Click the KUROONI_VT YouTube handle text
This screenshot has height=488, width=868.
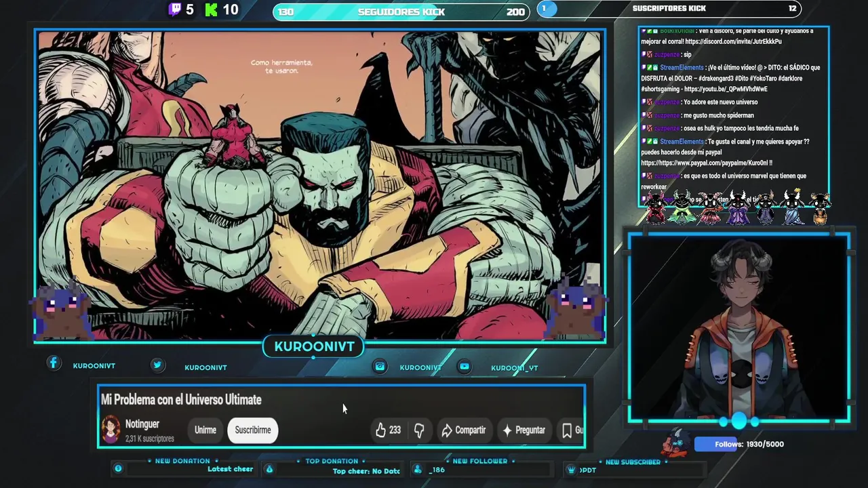tap(514, 368)
